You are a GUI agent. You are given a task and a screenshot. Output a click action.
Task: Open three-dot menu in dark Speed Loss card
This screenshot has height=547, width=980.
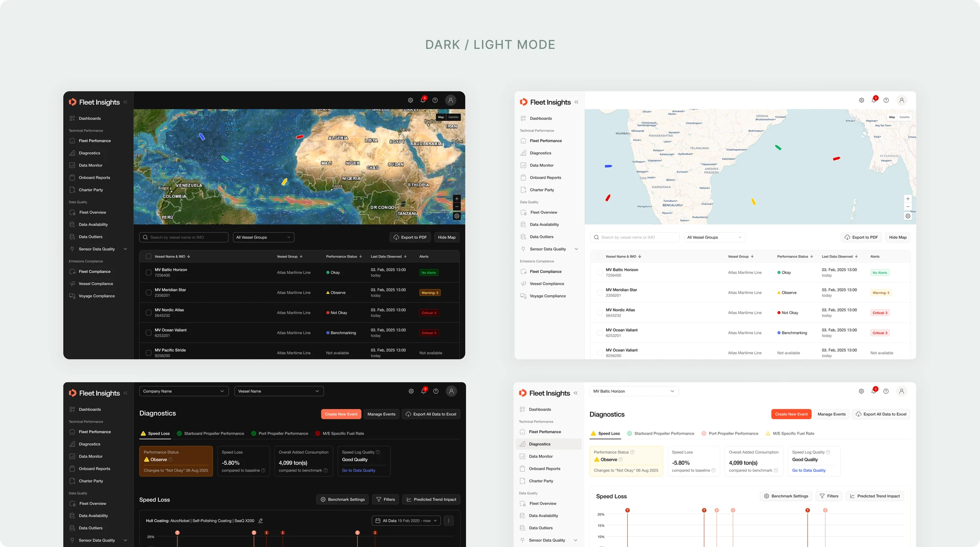[448, 521]
